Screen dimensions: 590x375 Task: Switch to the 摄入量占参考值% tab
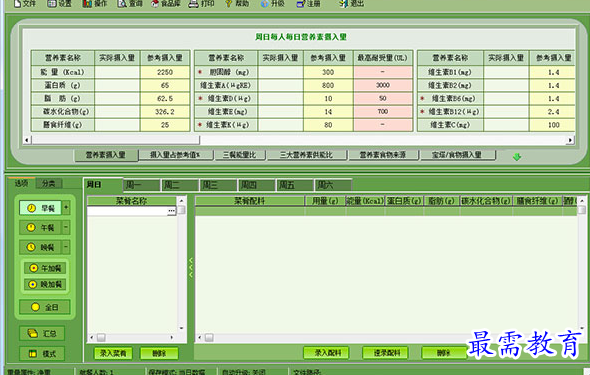(x=176, y=155)
